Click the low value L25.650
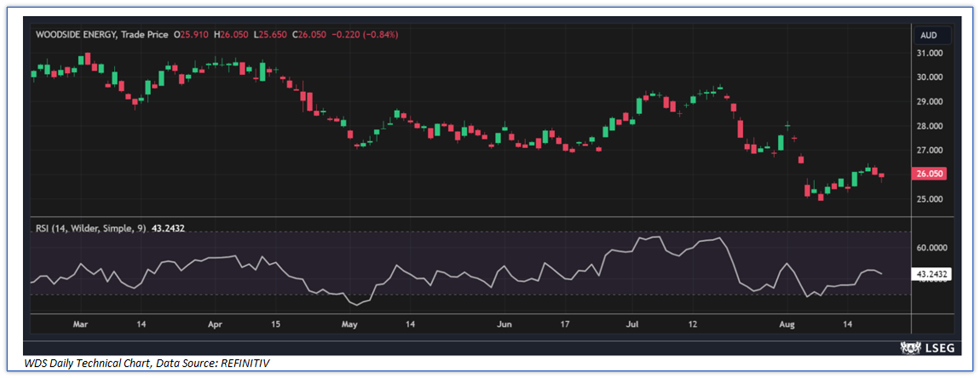This screenshot has height=378, width=980. pyautogui.click(x=270, y=35)
